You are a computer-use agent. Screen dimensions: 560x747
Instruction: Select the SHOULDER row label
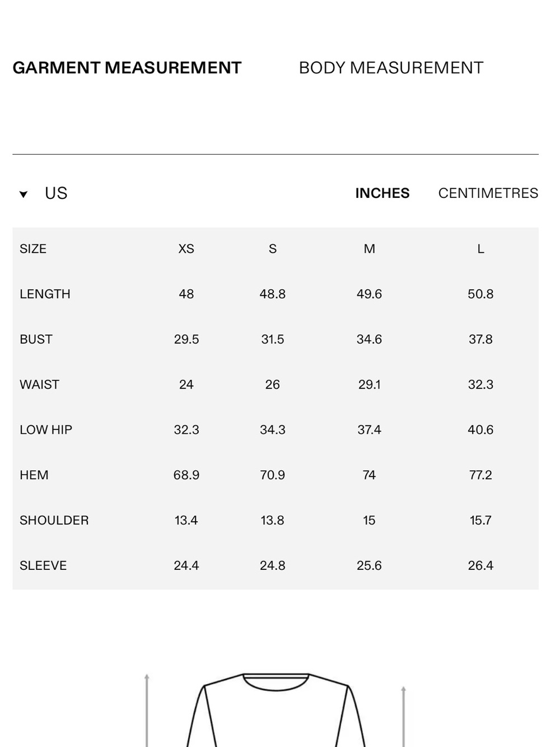click(x=54, y=521)
